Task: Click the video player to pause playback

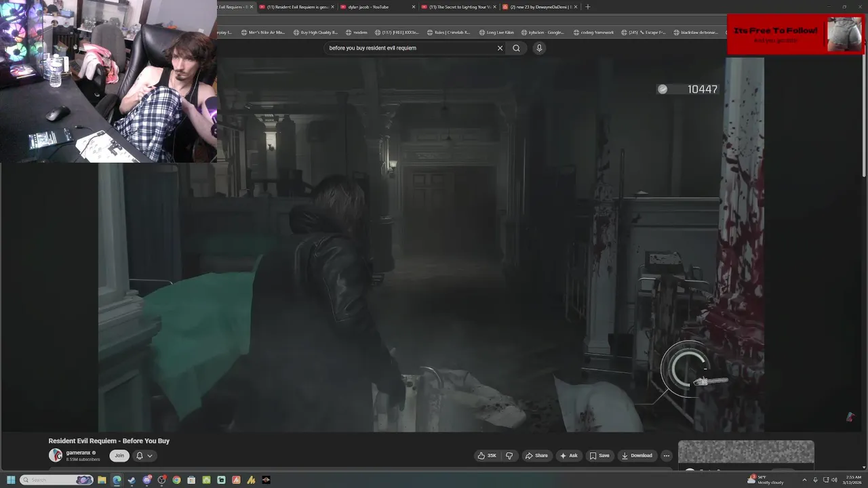Action: click(431, 244)
